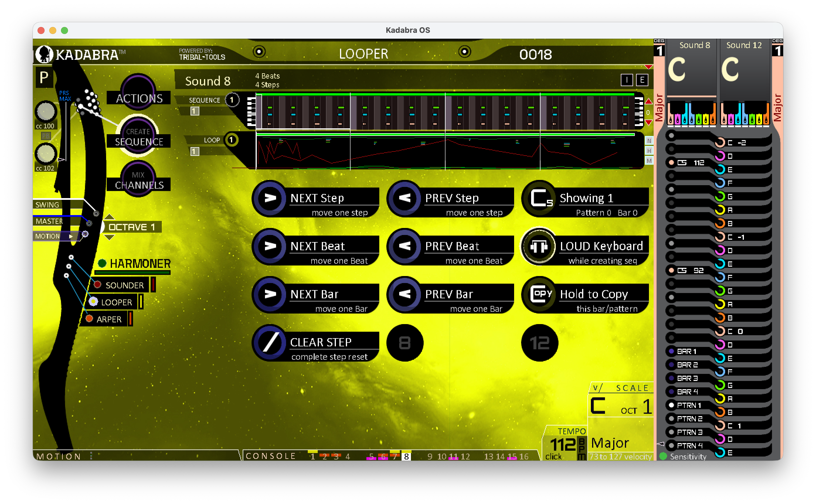Click the I button in Sound 8 header

pos(627,80)
